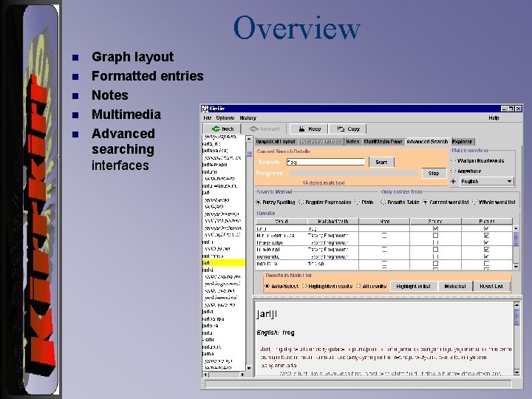Choose Fuzzy Spelling search method
Image resolution: width=532 pixels, height=399 pixels.
point(259,202)
